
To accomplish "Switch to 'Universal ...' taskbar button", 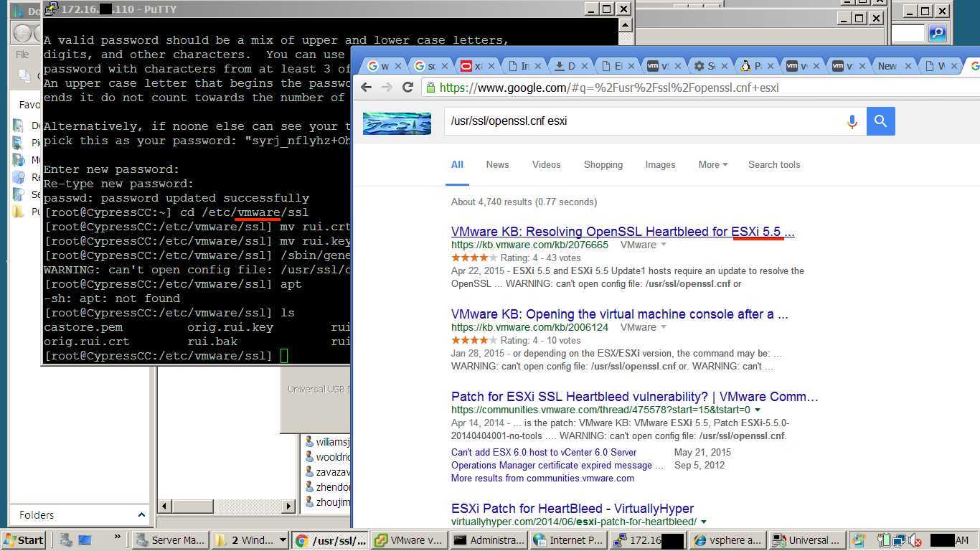I will click(x=806, y=540).
